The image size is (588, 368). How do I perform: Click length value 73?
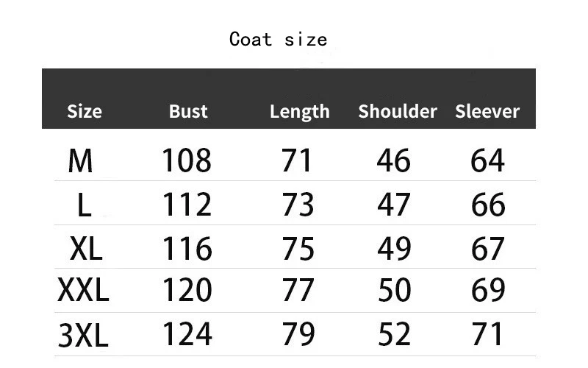[x=298, y=205]
